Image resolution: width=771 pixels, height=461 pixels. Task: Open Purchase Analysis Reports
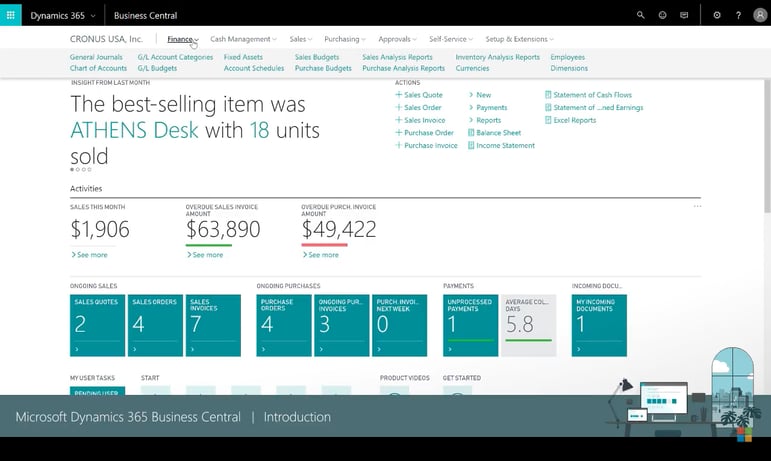[403, 68]
